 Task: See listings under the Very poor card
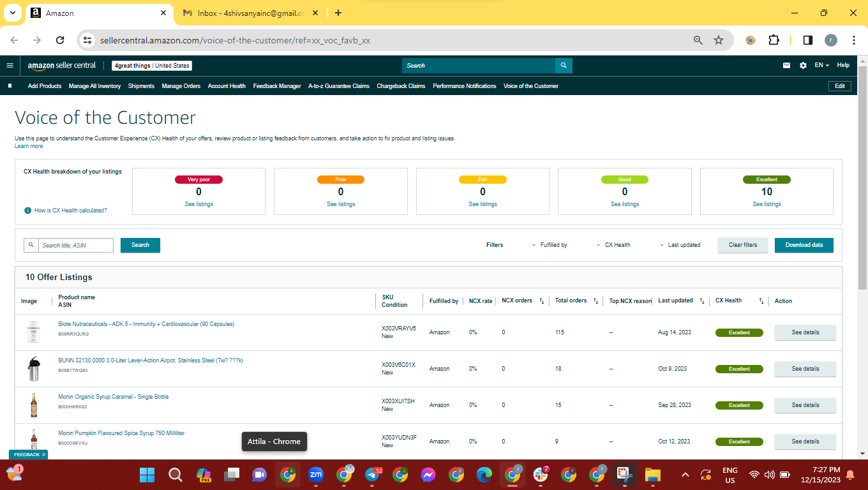pyautogui.click(x=199, y=204)
